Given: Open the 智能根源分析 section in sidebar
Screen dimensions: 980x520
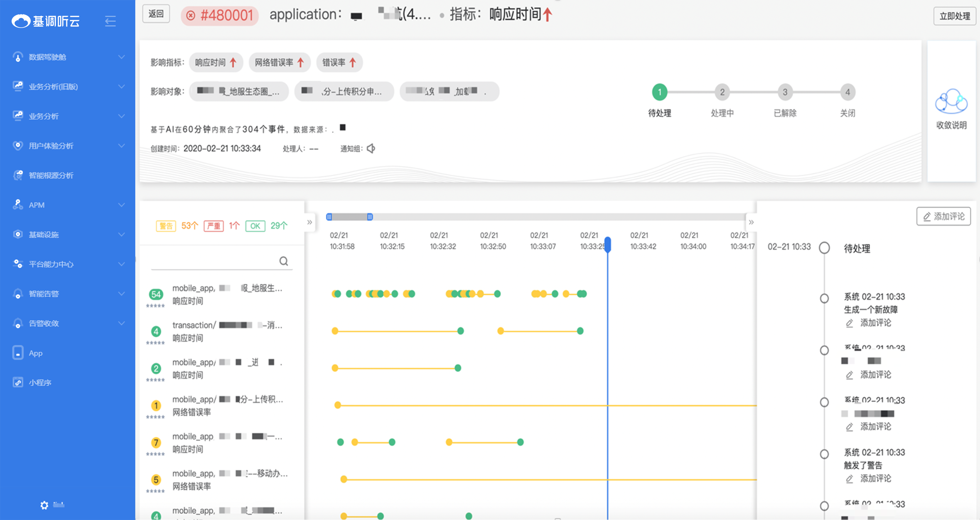Looking at the screenshot, I should coord(51,175).
